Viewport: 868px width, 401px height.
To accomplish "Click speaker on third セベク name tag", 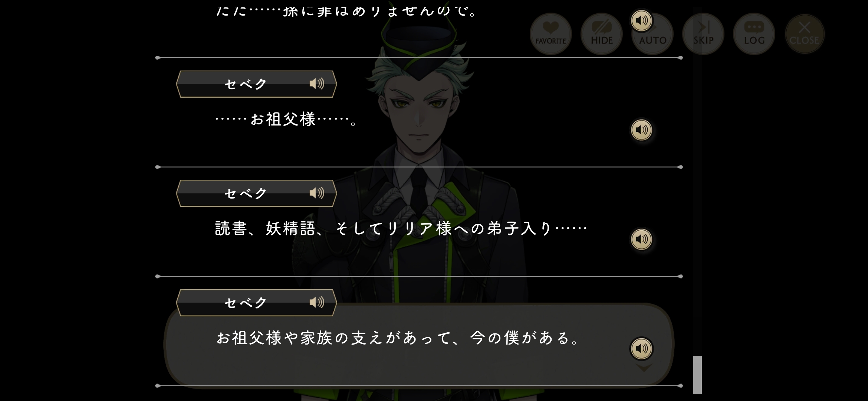I will 316,302.
